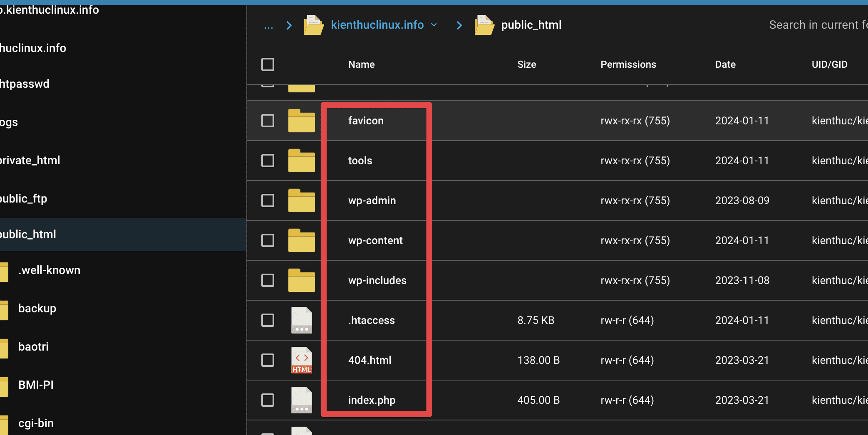Viewport: 868px width, 435px height.
Task: Click the wp-content folder icon
Action: (x=301, y=240)
